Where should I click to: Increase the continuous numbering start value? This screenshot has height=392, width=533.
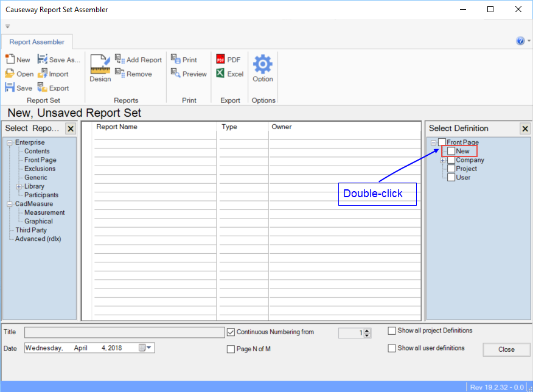(x=367, y=331)
